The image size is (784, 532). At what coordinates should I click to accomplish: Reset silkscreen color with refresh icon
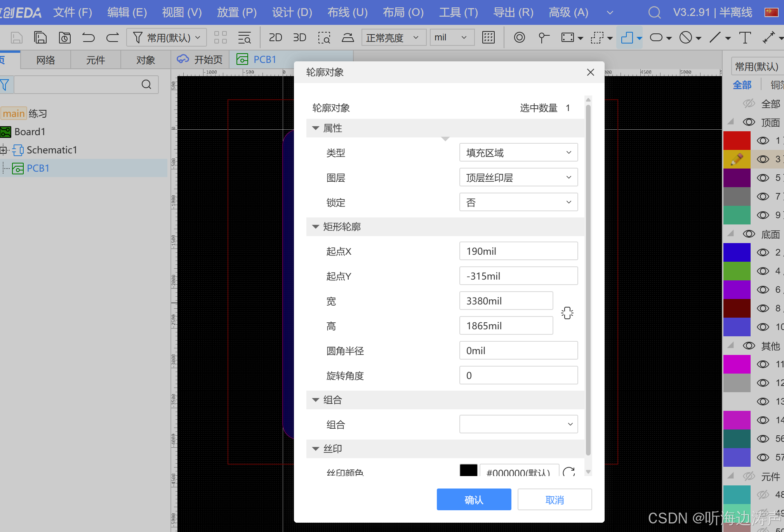point(569,471)
